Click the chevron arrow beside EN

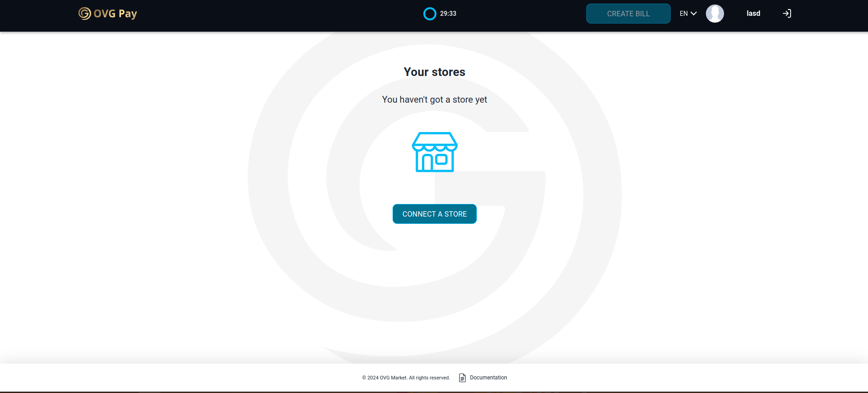694,14
